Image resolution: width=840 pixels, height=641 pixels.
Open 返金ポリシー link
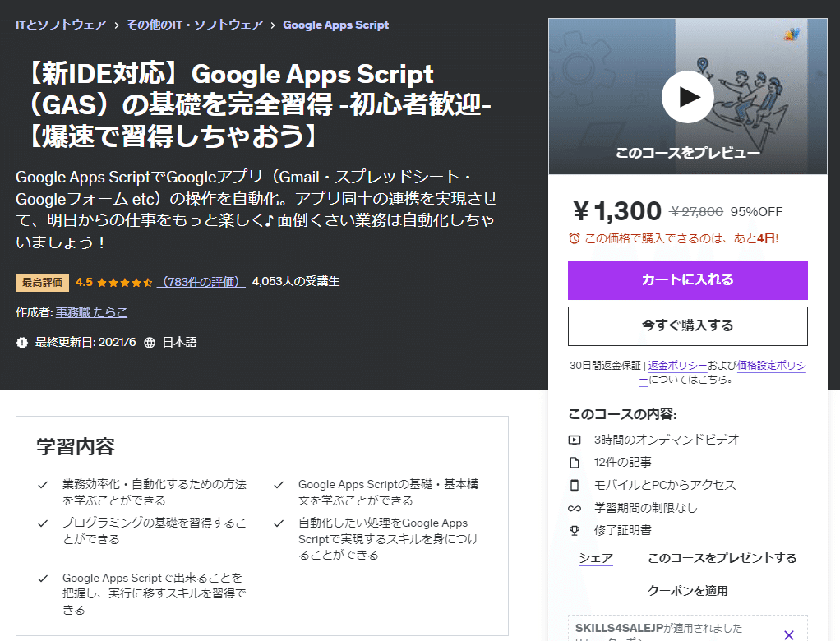pos(678,365)
